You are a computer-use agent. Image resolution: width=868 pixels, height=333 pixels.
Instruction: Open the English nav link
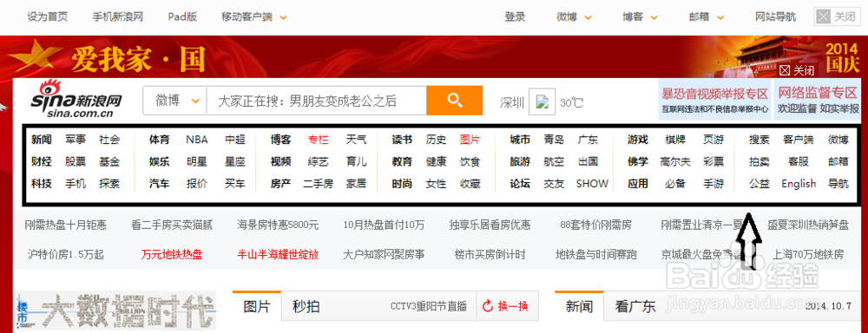tap(799, 183)
